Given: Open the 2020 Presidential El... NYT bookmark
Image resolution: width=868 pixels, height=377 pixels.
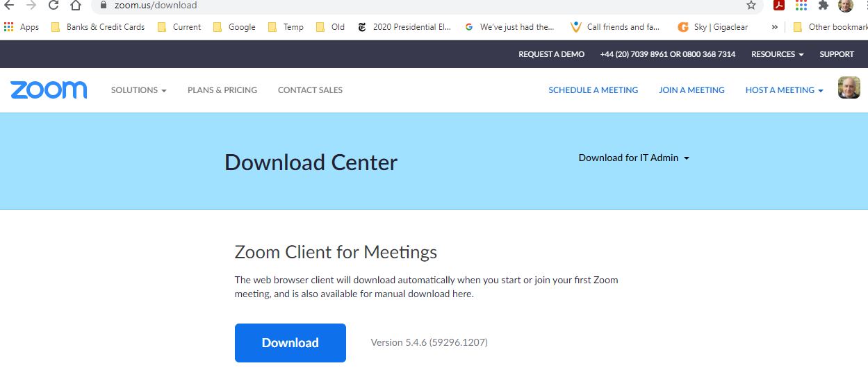Looking at the screenshot, I should tap(404, 27).
